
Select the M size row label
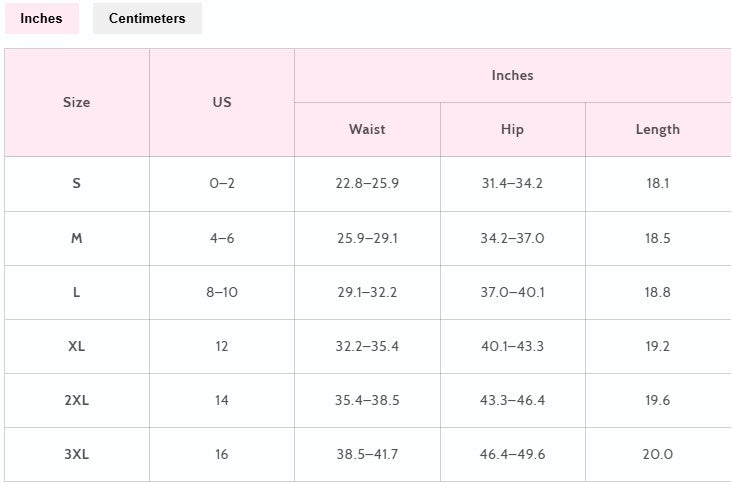(77, 238)
